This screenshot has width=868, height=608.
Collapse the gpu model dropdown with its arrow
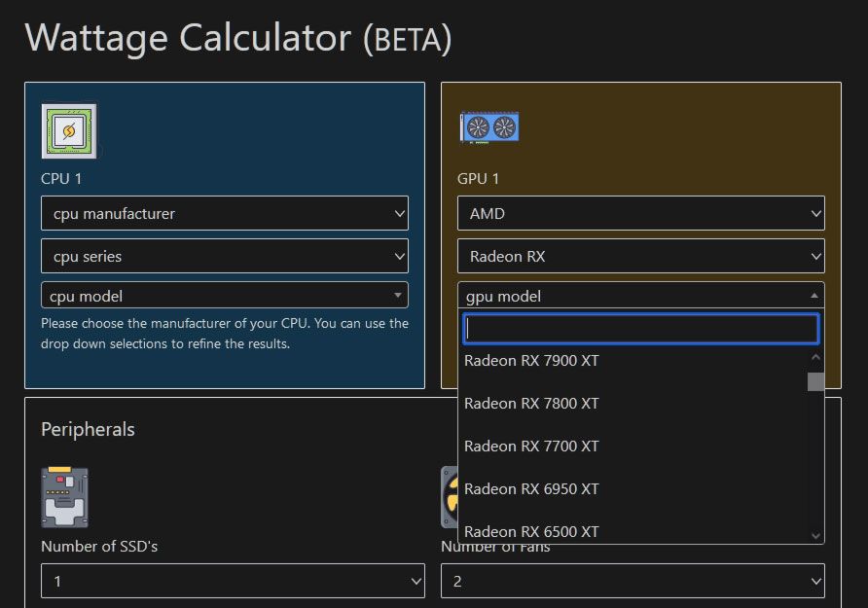coord(814,296)
